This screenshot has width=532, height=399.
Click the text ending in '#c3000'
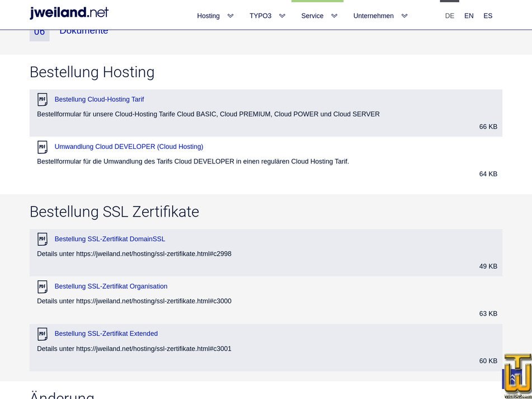134,301
